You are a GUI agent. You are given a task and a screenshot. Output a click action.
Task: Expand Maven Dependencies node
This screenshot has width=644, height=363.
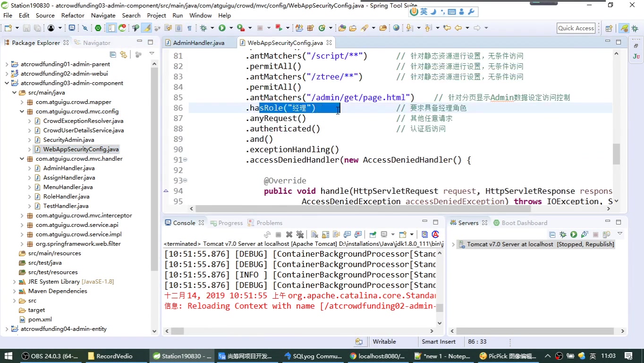click(15, 291)
